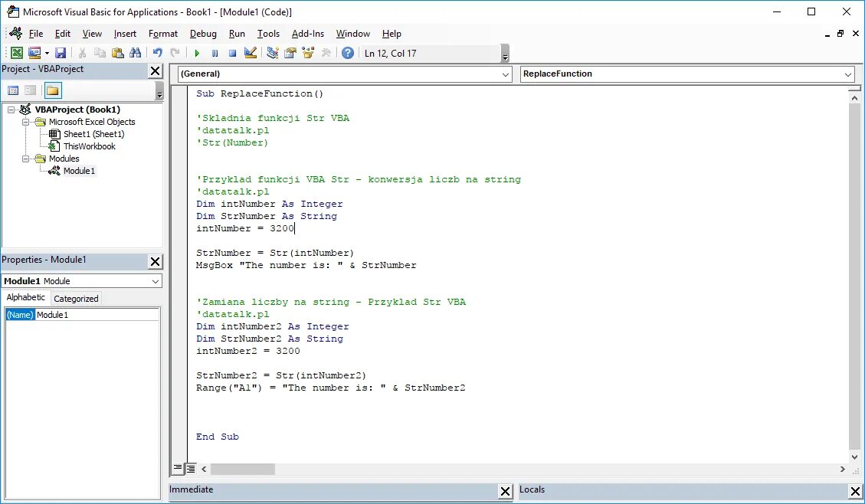
Task: Switch to the Categorized properties tab
Action: [76, 298]
